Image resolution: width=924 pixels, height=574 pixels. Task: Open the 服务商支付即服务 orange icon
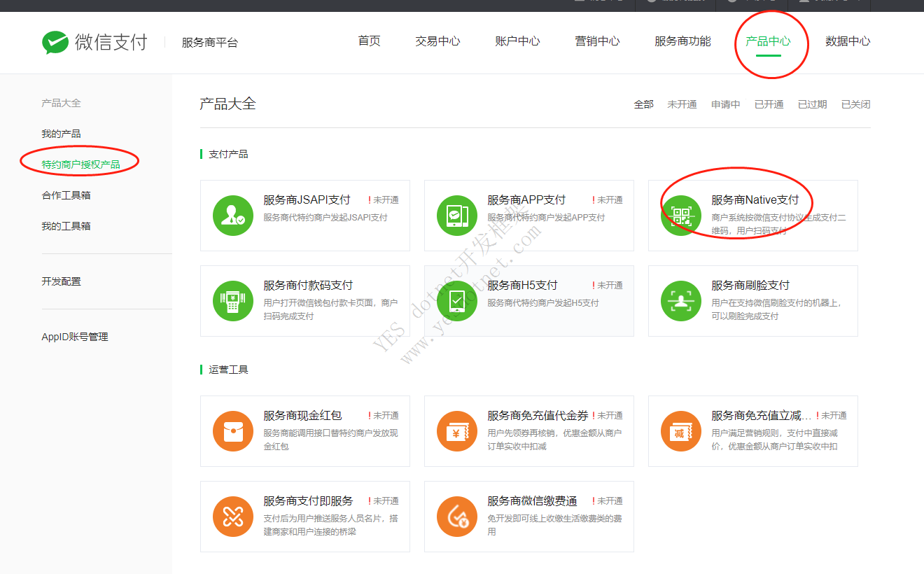[x=233, y=517]
